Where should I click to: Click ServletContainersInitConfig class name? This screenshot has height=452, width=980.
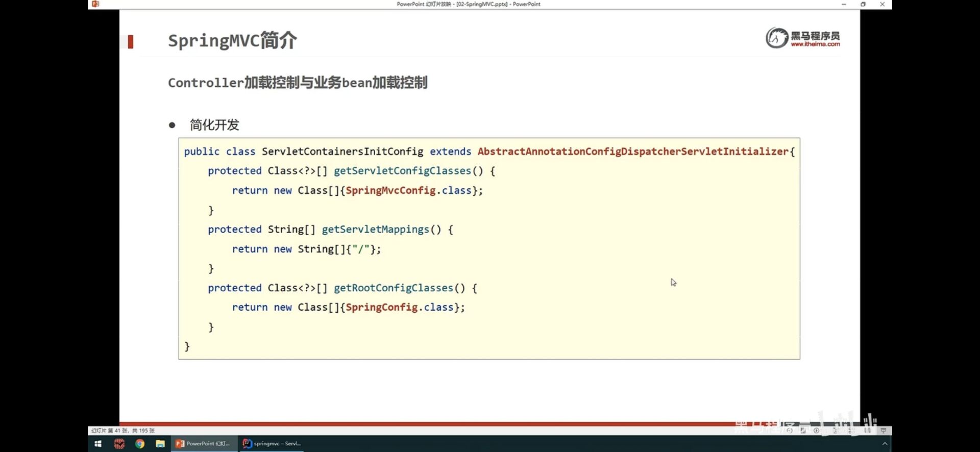(x=342, y=152)
